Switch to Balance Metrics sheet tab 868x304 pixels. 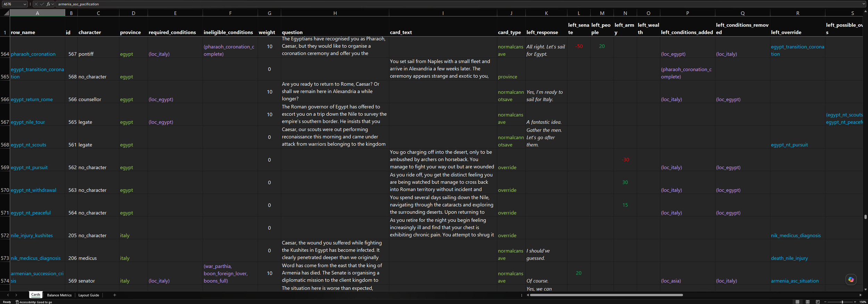pyautogui.click(x=59, y=295)
